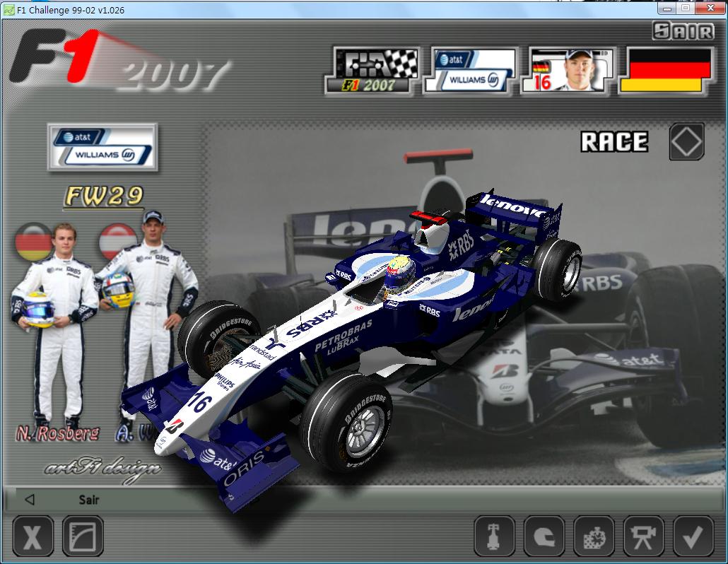The image size is (728, 564).
Task: Select the round Austrian flag by Wurz
Action: (117, 242)
